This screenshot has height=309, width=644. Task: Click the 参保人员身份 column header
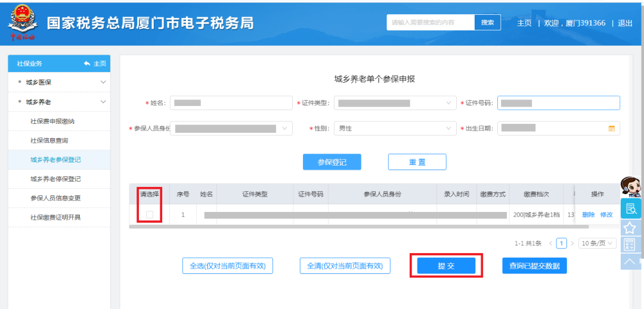click(382, 194)
